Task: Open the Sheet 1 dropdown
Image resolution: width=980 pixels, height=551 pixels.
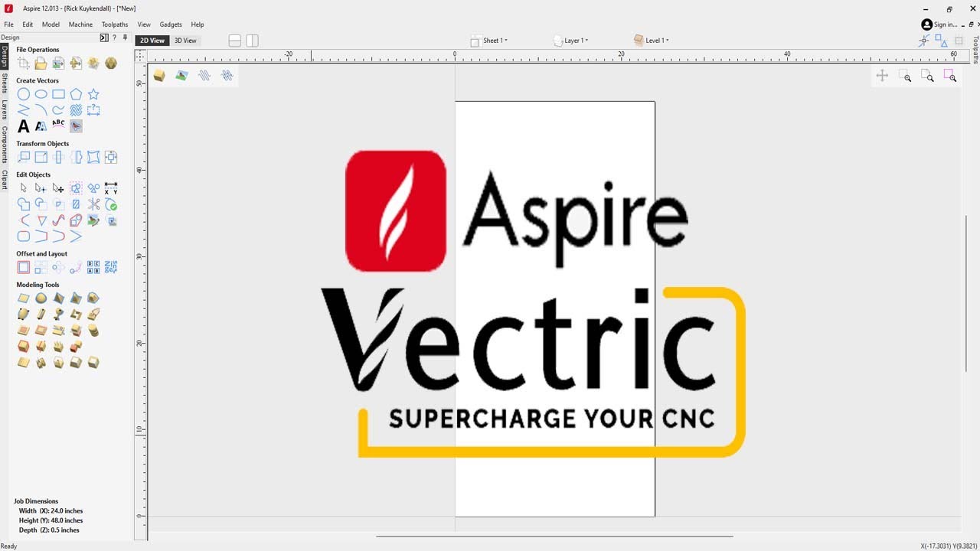Action: [x=488, y=41]
